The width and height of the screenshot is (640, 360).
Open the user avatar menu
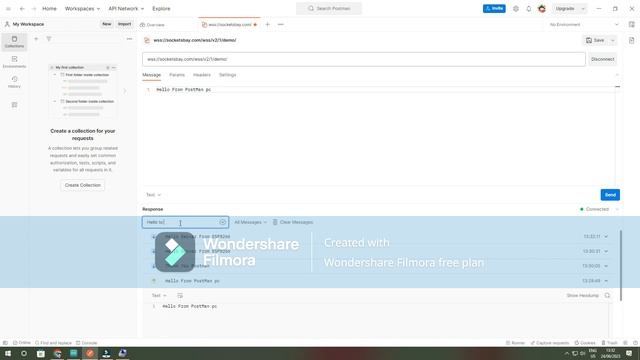(x=542, y=9)
